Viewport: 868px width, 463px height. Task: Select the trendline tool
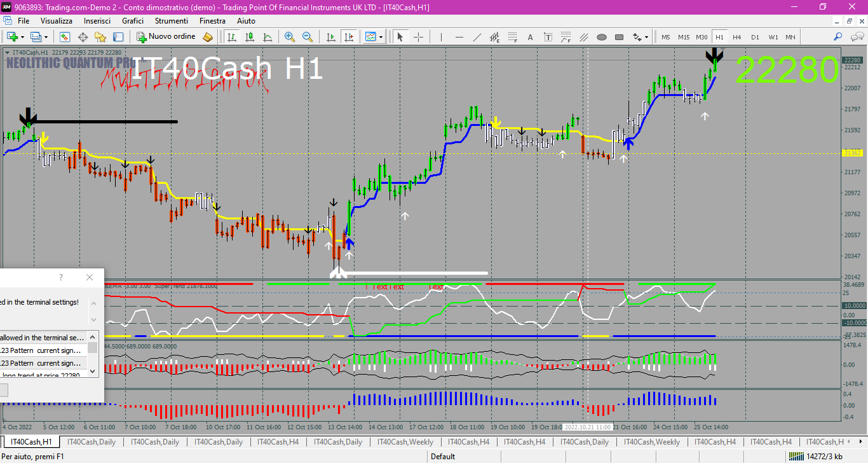pyautogui.click(x=477, y=37)
